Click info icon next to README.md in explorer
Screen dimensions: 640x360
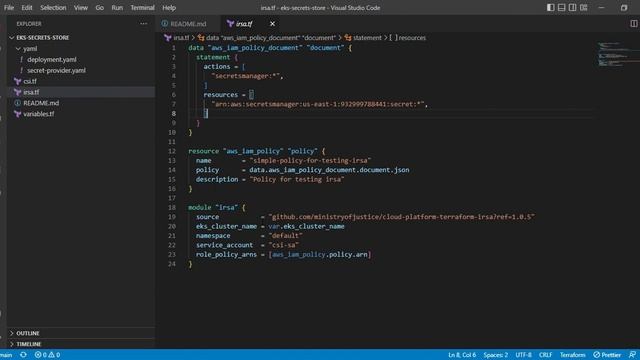pyautogui.click(x=18, y=103)
